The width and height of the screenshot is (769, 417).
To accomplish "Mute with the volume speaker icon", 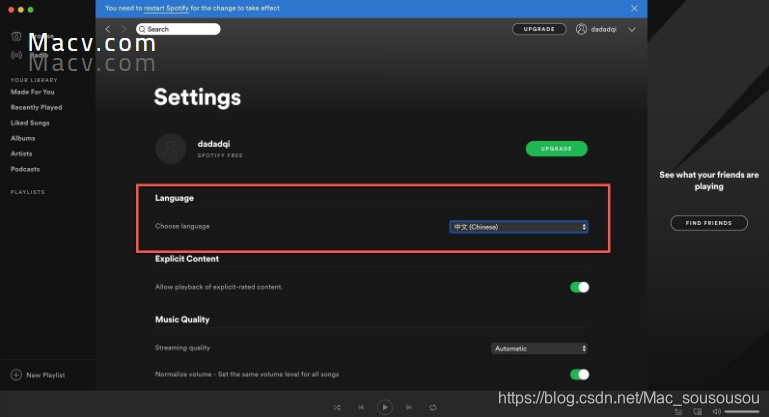I will 717,412.
